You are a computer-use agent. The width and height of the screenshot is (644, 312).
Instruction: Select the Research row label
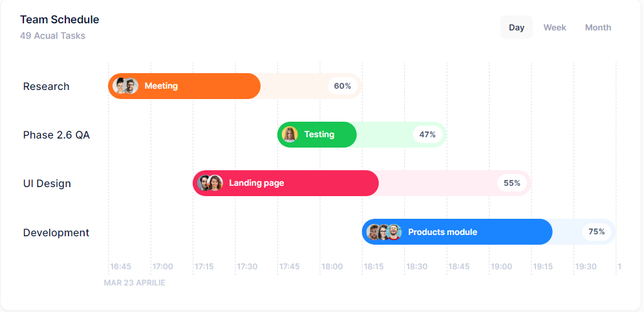[x=46, y=86]
